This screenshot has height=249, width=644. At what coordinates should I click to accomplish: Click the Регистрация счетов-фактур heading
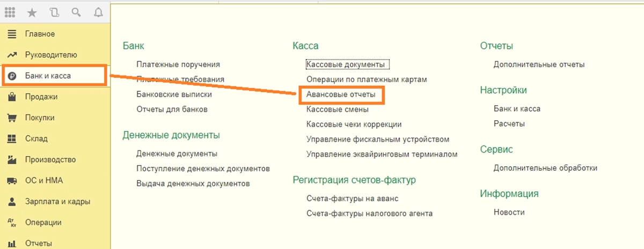point(355,180)
